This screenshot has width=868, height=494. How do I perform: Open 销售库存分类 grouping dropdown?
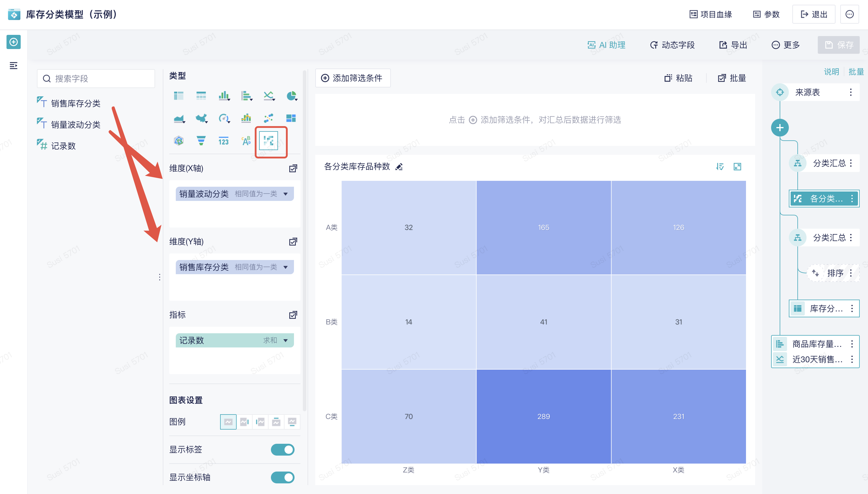coord(286,267)
